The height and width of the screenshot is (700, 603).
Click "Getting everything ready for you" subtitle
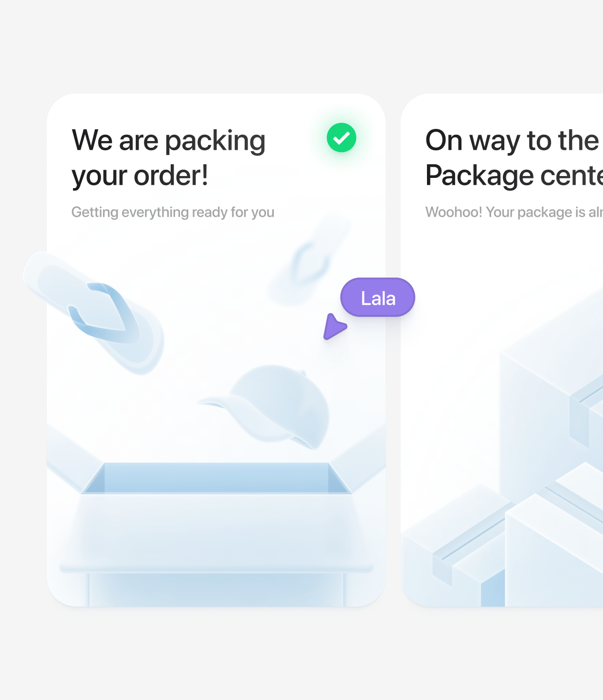tap(173, 212)
